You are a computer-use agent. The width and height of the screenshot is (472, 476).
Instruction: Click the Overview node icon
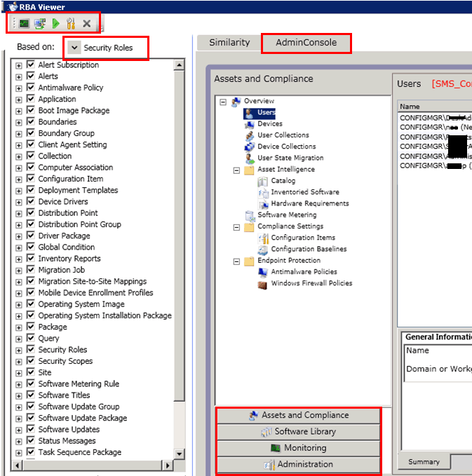pyautogui.click(x=236, y=102)
